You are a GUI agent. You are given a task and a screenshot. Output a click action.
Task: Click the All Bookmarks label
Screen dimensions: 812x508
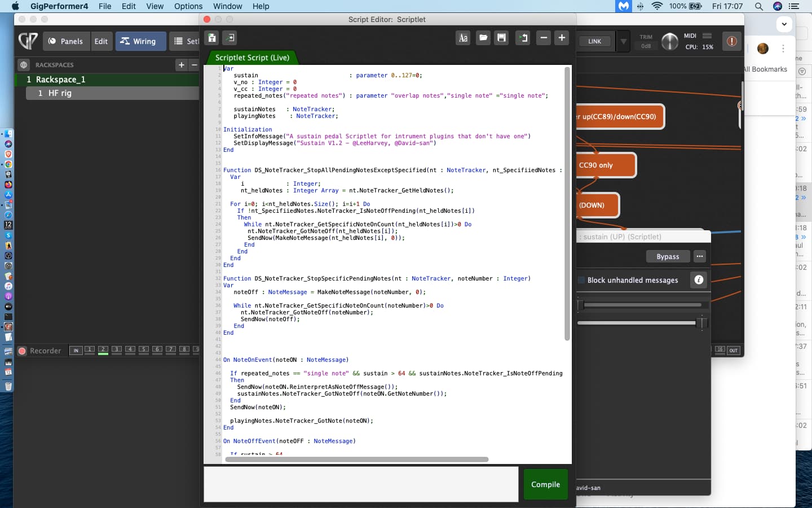click(765, 69)
